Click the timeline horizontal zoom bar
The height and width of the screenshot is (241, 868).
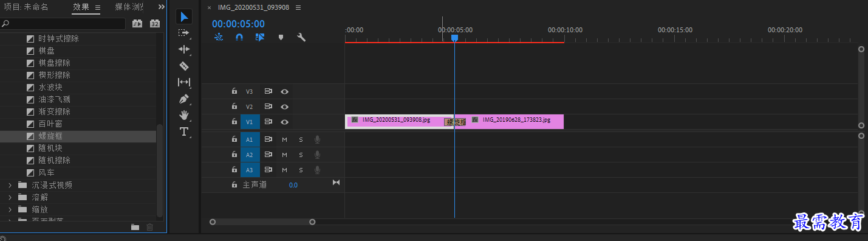[262, 222]
